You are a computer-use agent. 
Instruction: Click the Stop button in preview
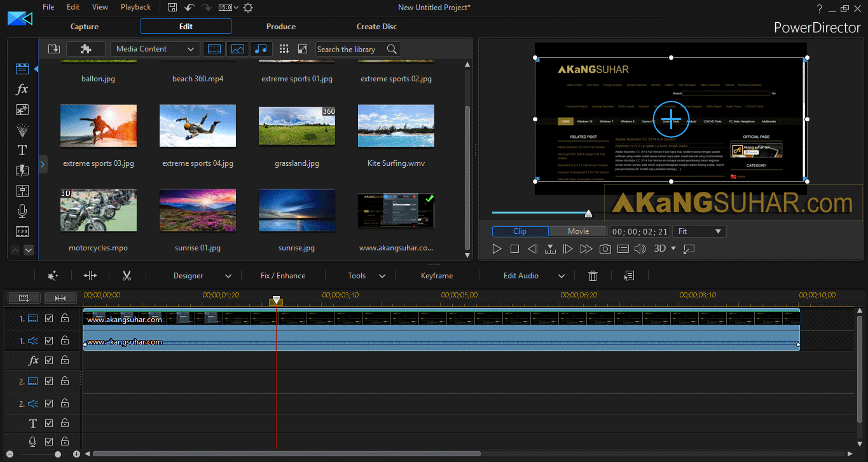tap(515, 249)
